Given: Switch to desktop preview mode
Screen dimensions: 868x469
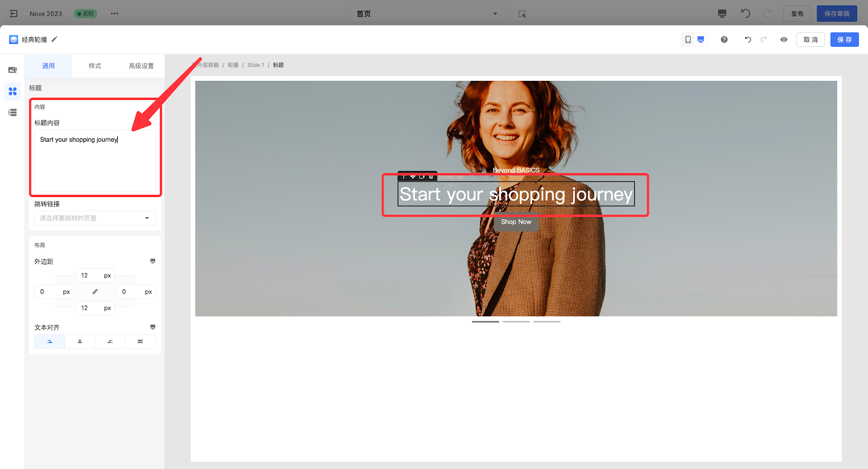Looking at the screenshot, I should [701, 40].
